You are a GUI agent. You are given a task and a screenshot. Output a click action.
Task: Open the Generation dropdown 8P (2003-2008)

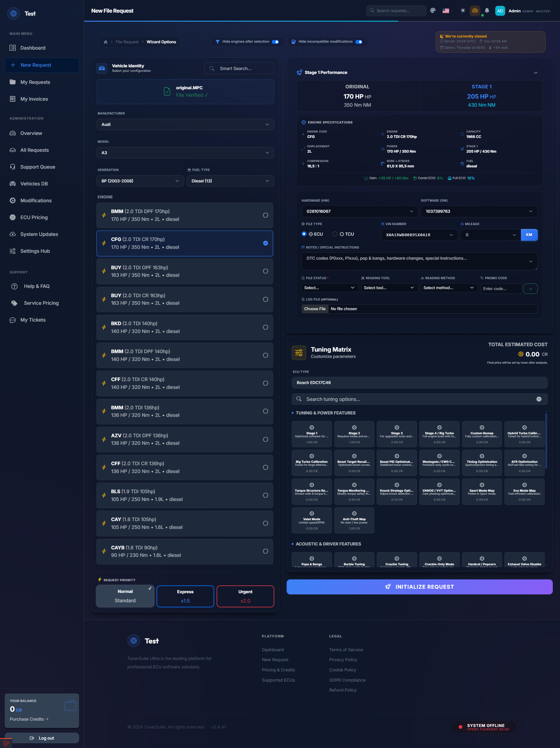140,181
